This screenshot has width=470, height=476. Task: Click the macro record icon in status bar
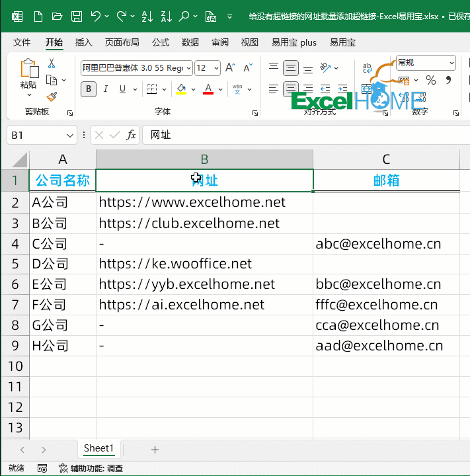click(x=42, y=469)
